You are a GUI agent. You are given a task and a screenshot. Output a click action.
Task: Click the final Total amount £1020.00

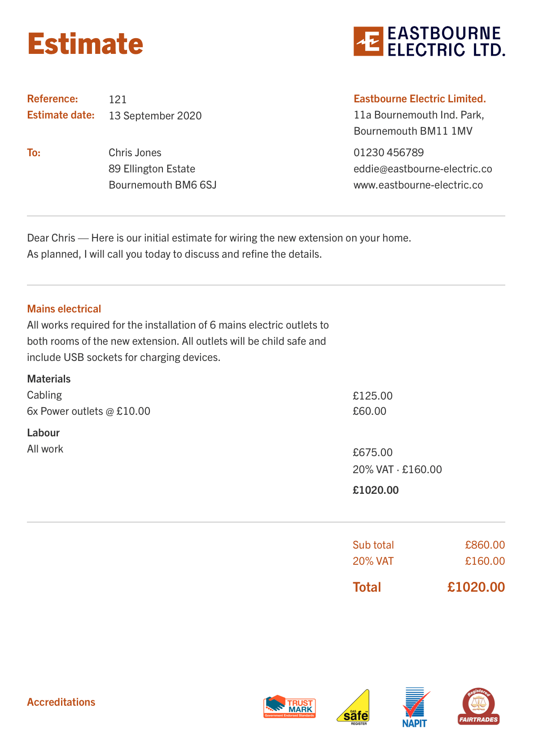(x=476, y=587)
